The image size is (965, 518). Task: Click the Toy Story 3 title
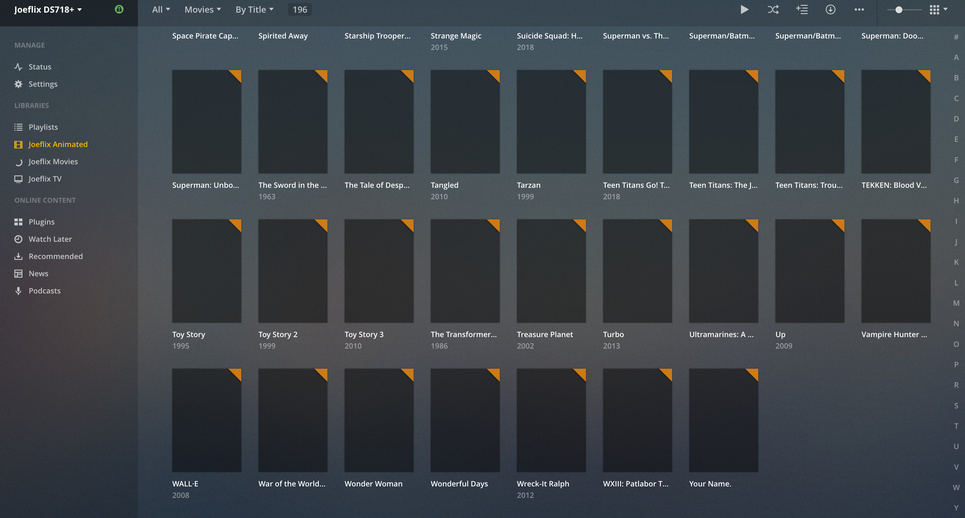364,335
